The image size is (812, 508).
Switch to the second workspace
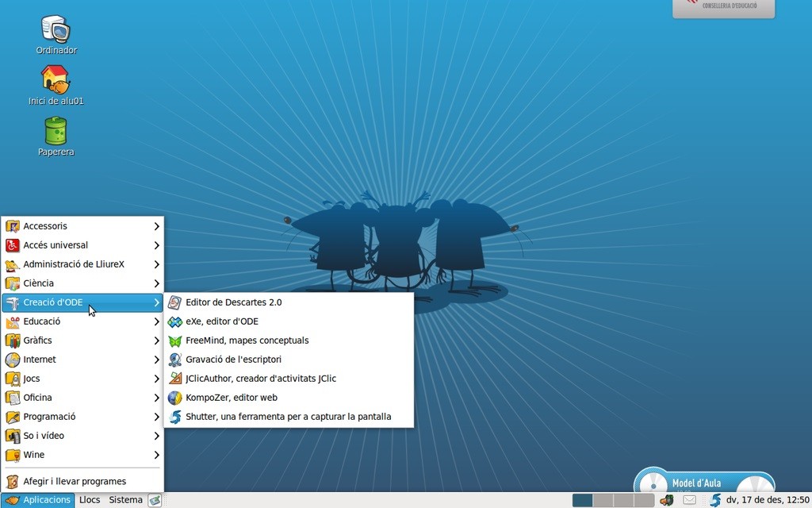(603, 500)
